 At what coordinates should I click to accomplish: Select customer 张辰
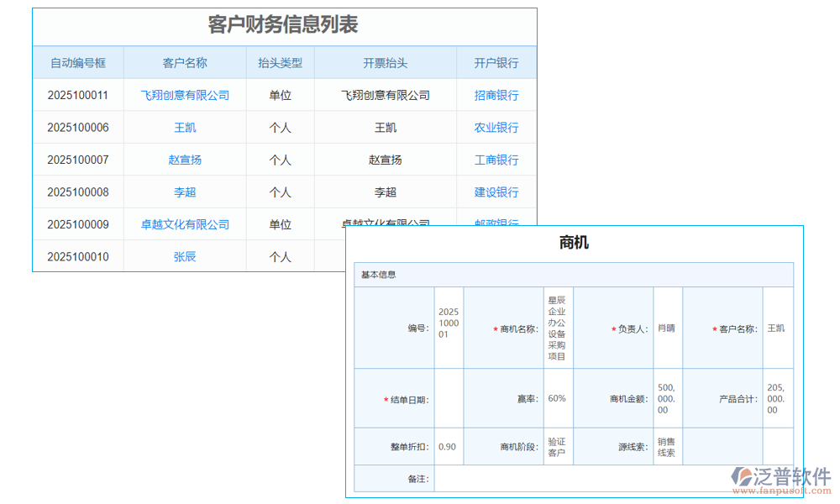coord(184,256)
